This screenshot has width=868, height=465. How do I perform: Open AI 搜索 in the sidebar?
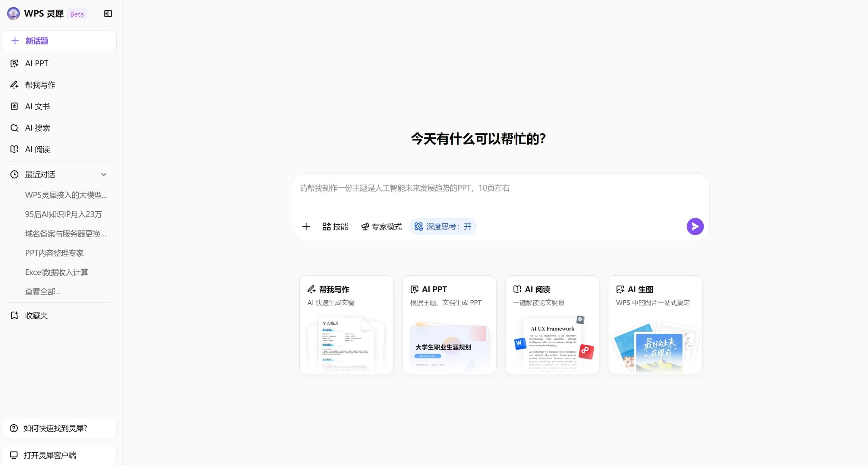[x=59, y=128]
